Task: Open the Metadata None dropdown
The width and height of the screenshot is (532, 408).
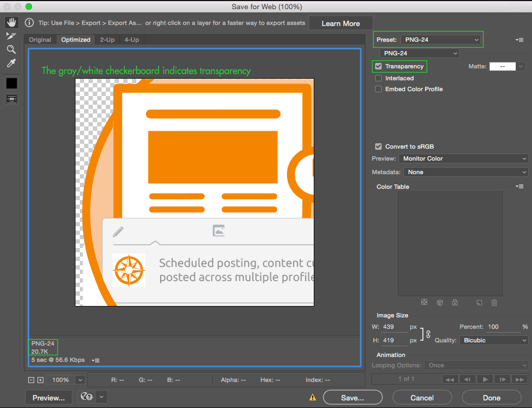Action: point(466,173)
